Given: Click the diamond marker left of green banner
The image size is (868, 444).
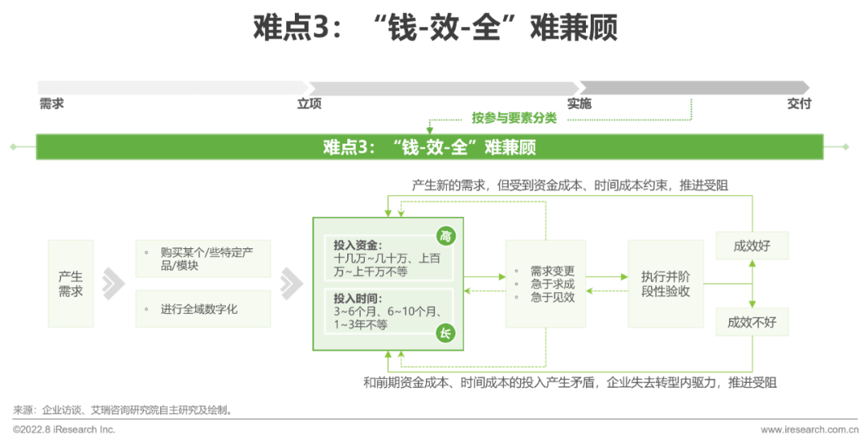Looking at the screenshot, I should click(x=14, y=147).
